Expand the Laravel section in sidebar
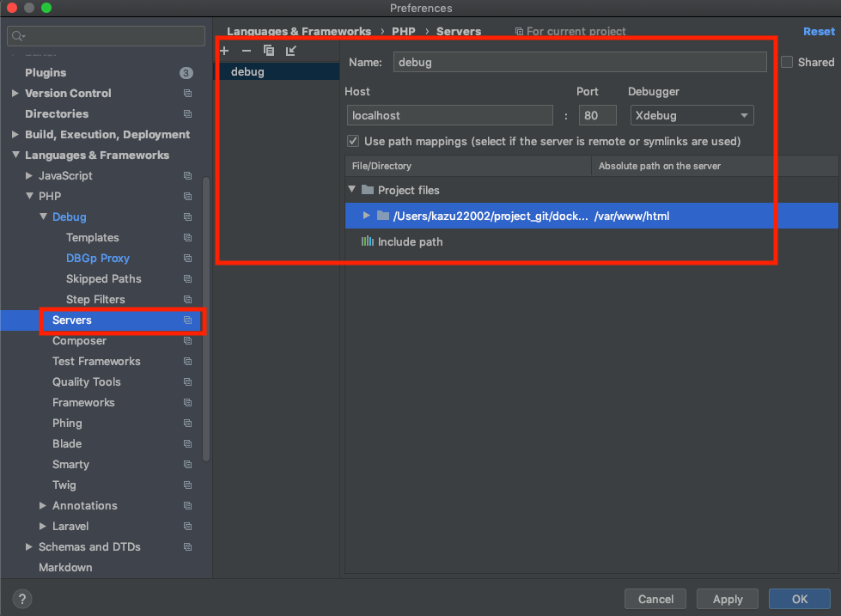 [x=43, y=526]
